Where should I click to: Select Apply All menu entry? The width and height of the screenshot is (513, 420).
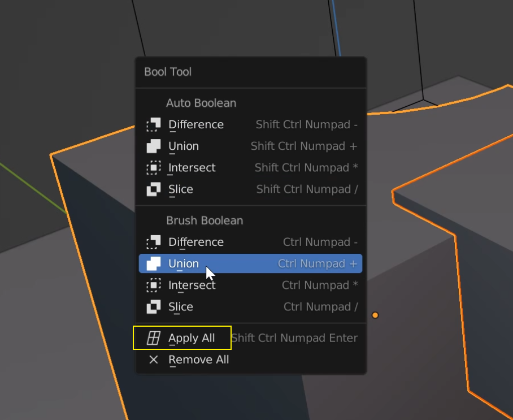coord(251,338)
